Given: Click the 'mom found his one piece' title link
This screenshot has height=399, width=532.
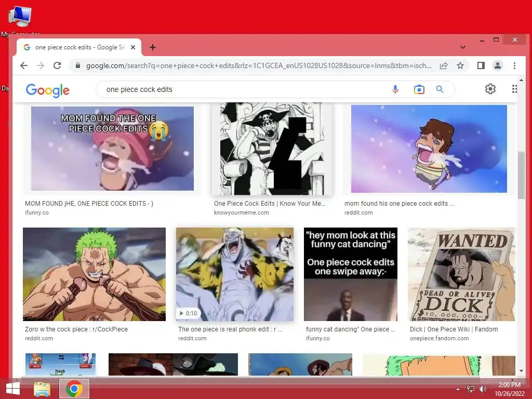Looking at the screenshot, I should click(x=400, y=204).
